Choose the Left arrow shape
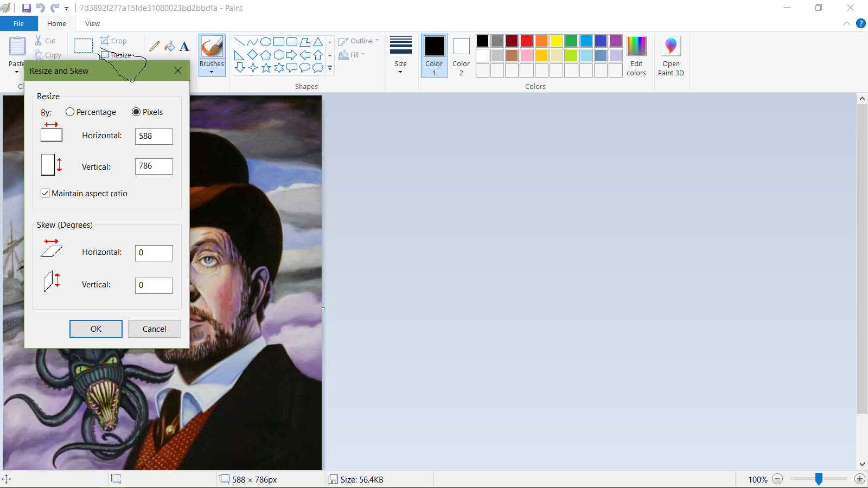 tap(305, 55)
